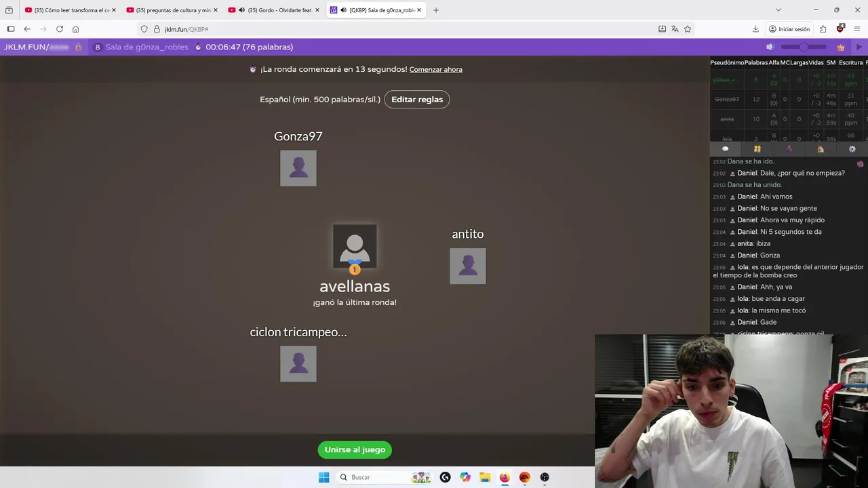
Task: Open the extensions puzzle icon
Action: 823,29
